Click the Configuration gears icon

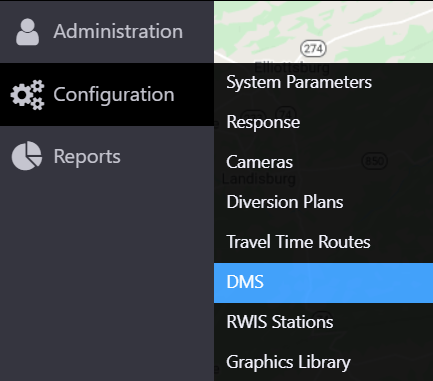pyautogui.click(x=27, y=95)
